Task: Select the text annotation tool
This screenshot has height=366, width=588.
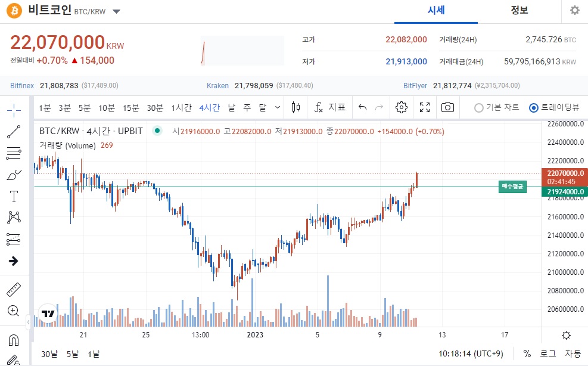Action: [x=14, y=196]
